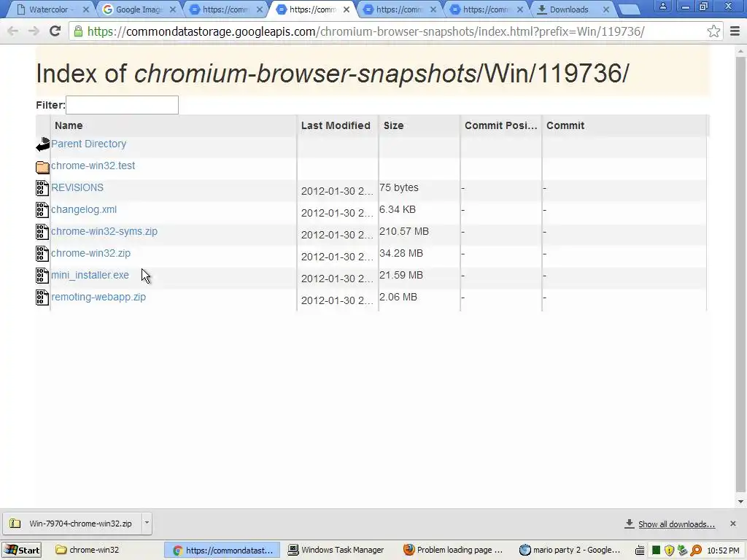This screenshot has height=560, width=747.
Task: Click the magnifier icon in system tray
Action: point(696,551)
